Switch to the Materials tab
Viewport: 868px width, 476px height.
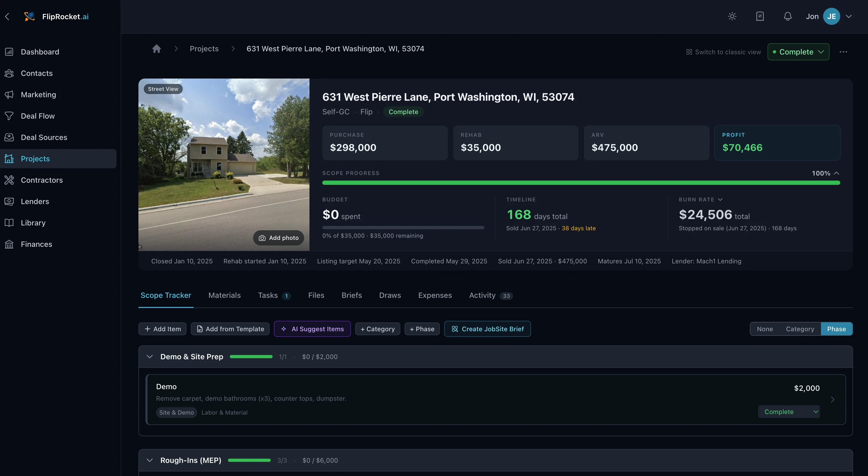224,295
